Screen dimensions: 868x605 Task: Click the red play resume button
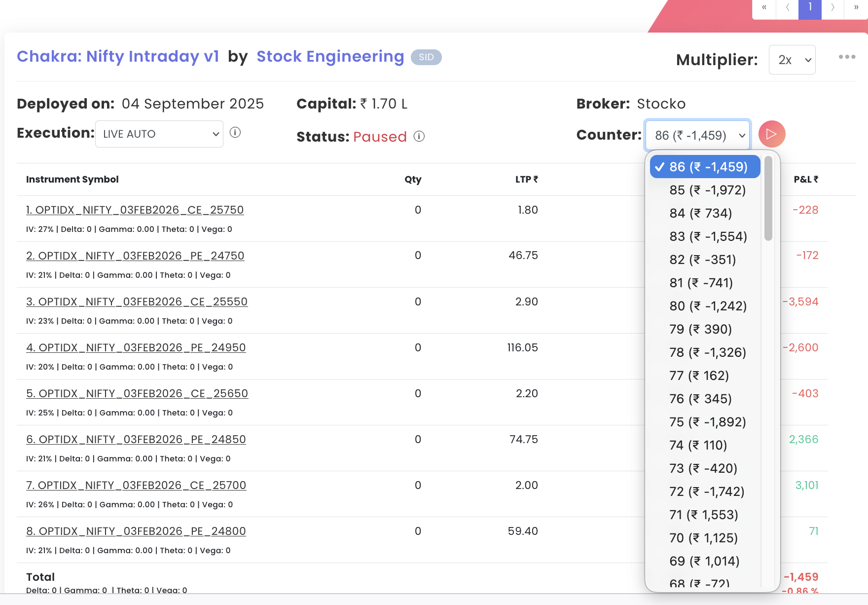(771, 134)
